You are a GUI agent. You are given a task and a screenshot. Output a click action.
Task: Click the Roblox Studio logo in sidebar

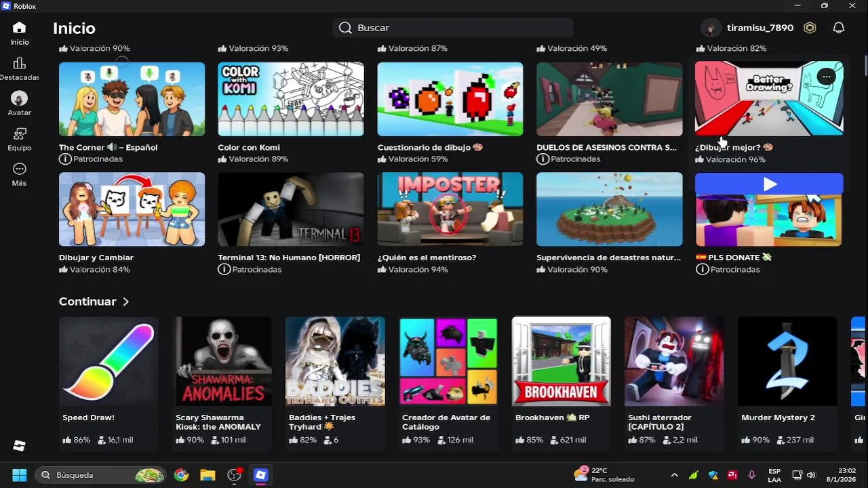tap(19, 445)
